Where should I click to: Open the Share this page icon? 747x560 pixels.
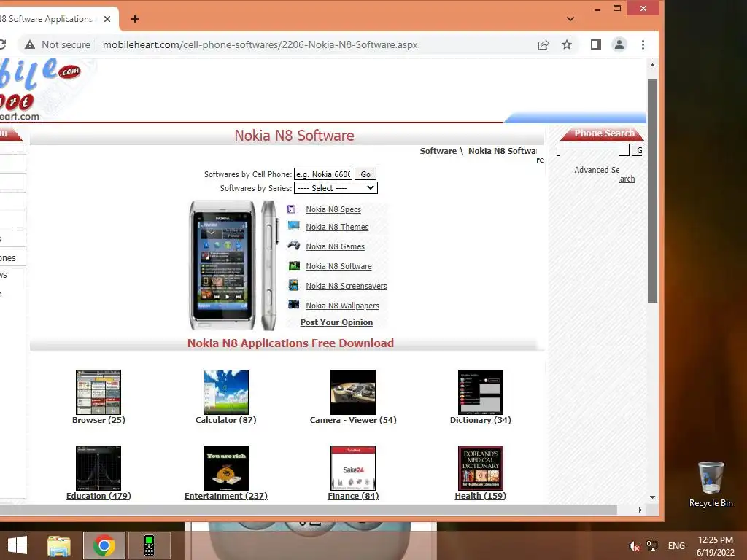[543, 44]
